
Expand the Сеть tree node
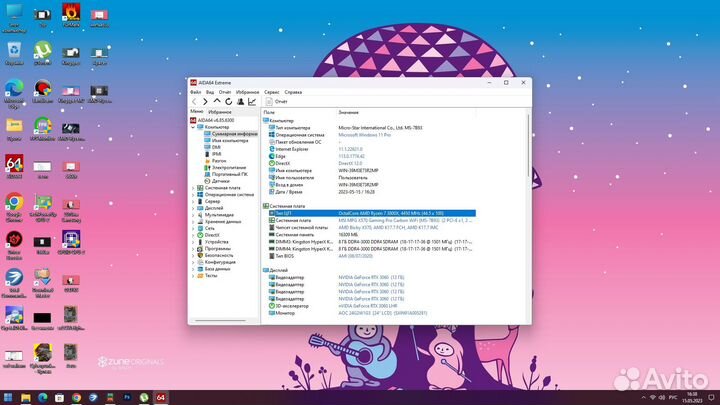click(193, 228)
